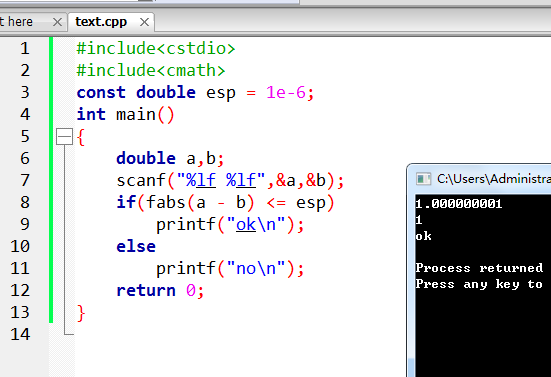Click the closing brace on line 13
The height and width of the screenshot is (377, 551).
81,313
